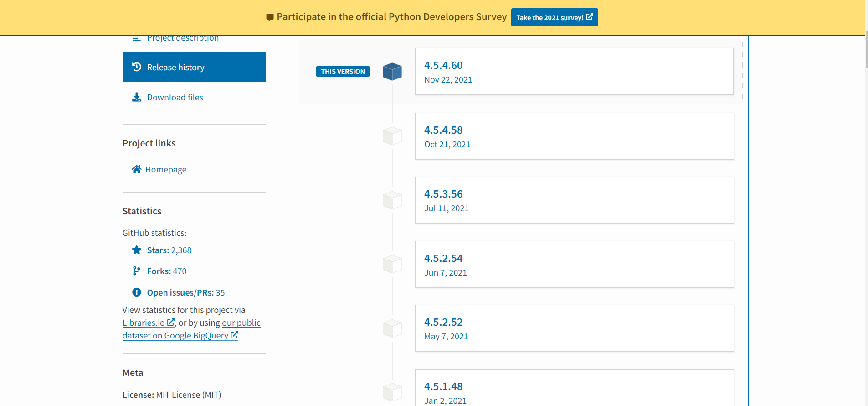Open release 4.5.2.54 card
868x406 pixels.
tap(574, 264)
